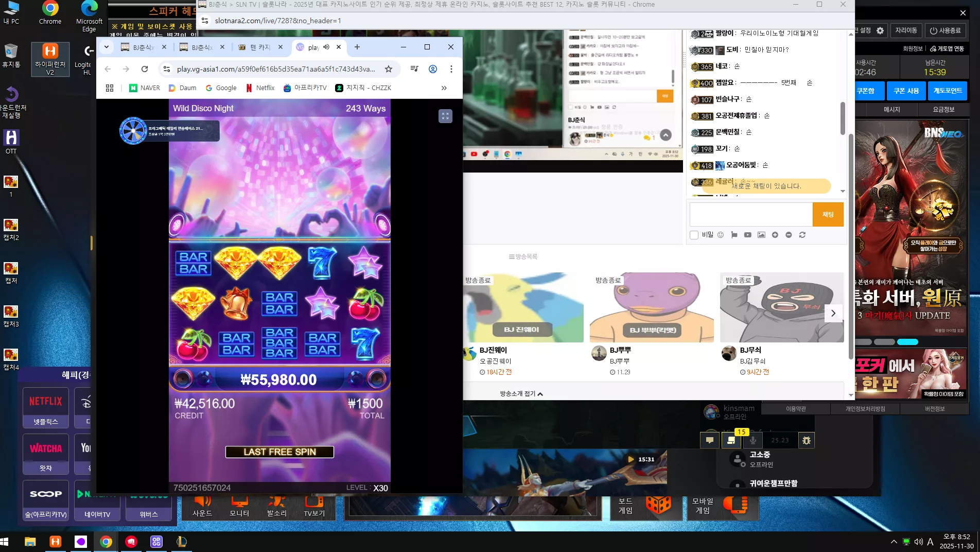Click the flag icon below chat box
980x552 pixels.
click(734, 235)
